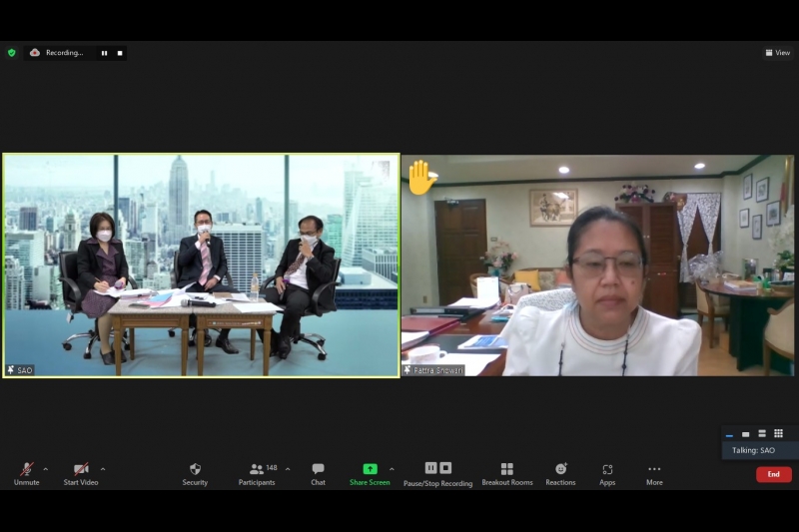Click Pause/Stop Recording in the toolbar
This screenshot has height=532, width=799.
[437, 473]
